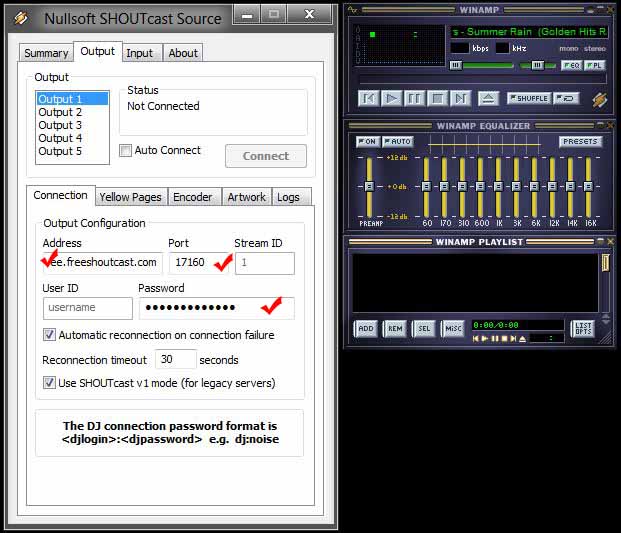
Task: Click Playlist mini stop icon
Action: click(504, 339)
